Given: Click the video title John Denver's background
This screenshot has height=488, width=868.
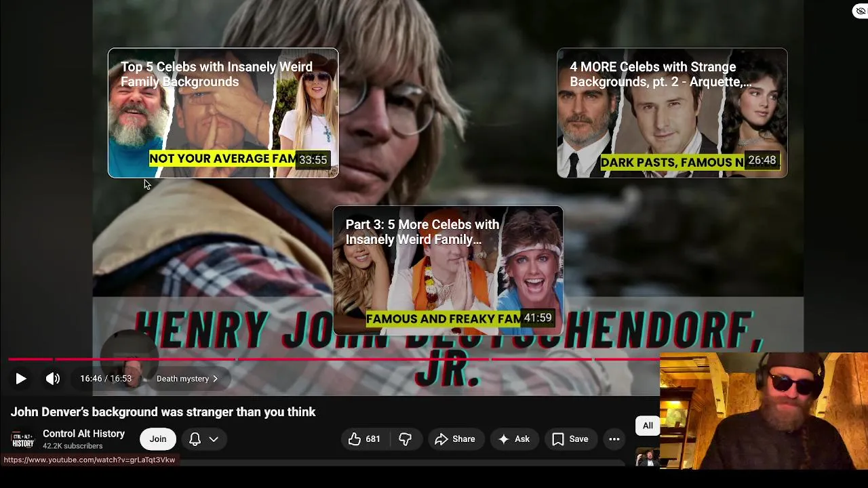Looking at the screenshot, I should (x=163, y=412).
